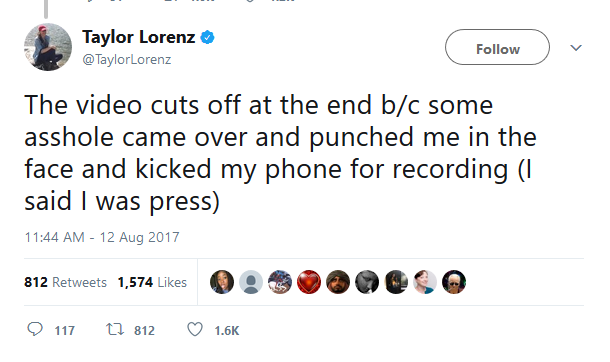Follow Taylor Lorenz
This screenshot has height=362, width=610.
coord(497,47)
